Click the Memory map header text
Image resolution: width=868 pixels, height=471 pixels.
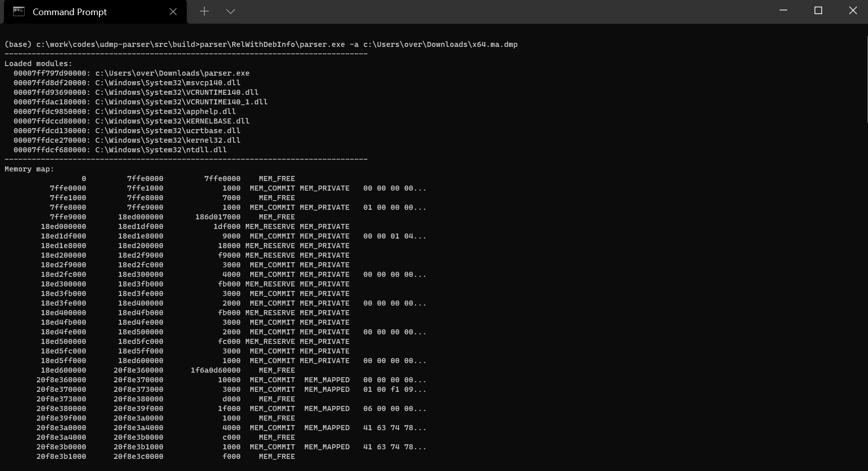click(x=29, y=169)
